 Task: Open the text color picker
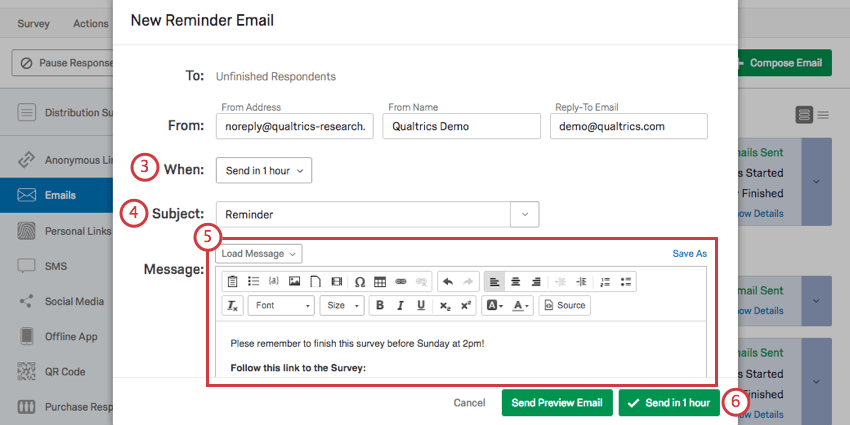(x=522, y=306)
